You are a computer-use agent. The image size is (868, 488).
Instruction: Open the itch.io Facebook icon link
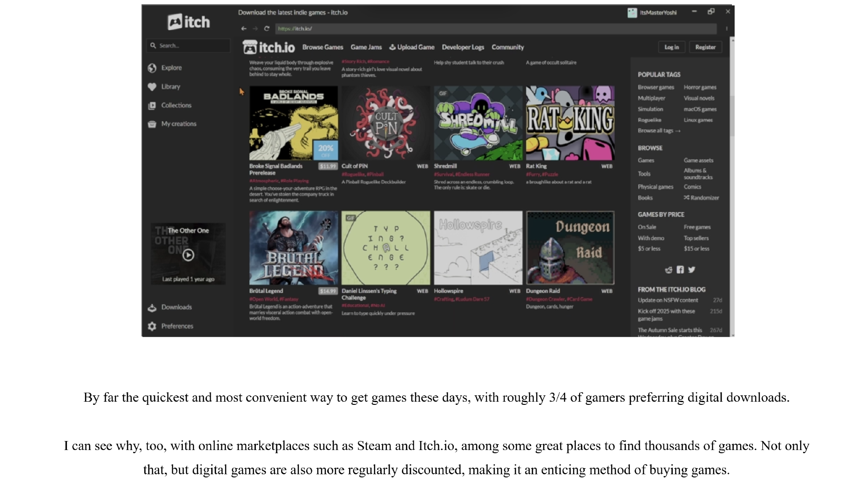(x=680, y=270)
